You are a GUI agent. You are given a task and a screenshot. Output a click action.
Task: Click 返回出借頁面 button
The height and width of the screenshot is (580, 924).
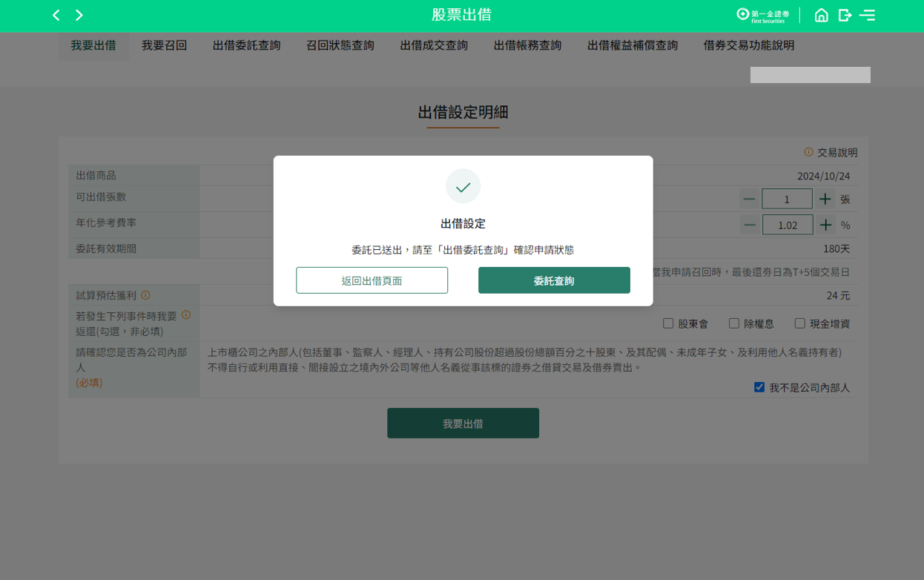coord(372,280)
